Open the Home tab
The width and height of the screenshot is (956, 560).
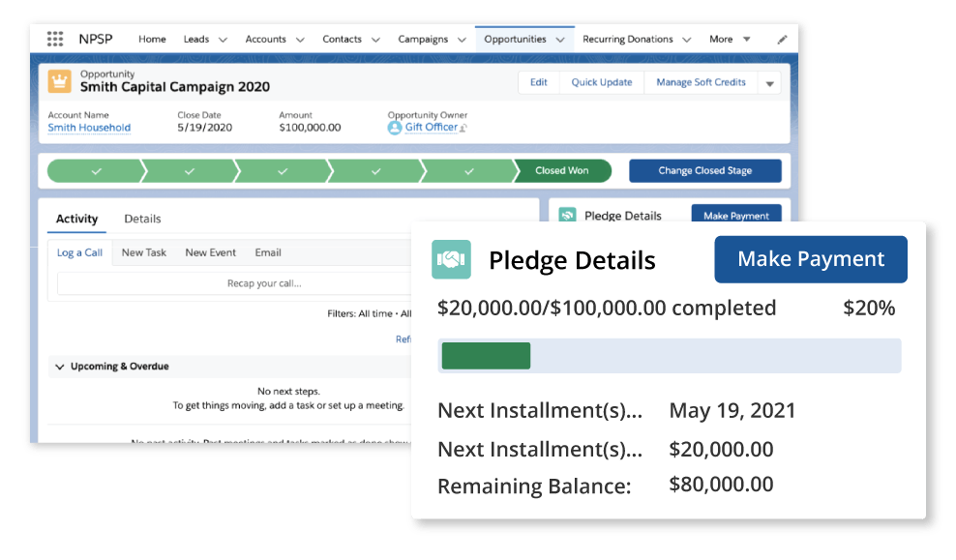pos(152,39)
